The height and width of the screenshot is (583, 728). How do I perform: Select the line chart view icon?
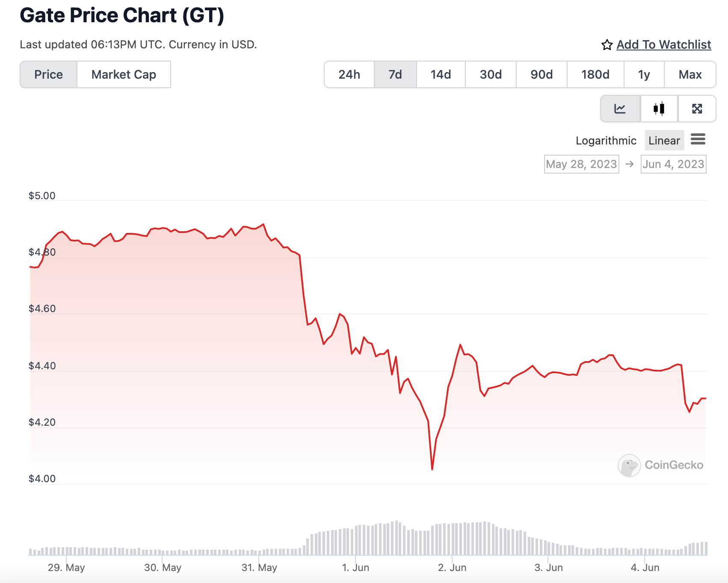coord(619,109)
